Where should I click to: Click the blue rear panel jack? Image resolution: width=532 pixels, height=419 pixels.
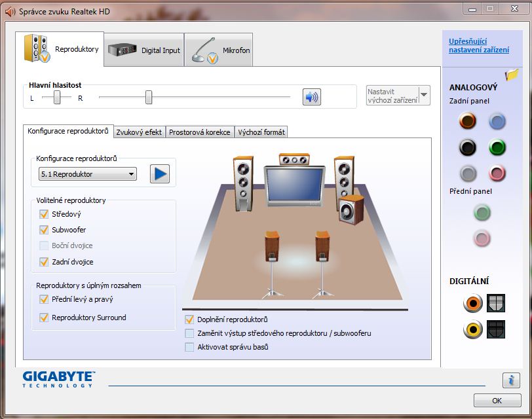coord(497,121)
